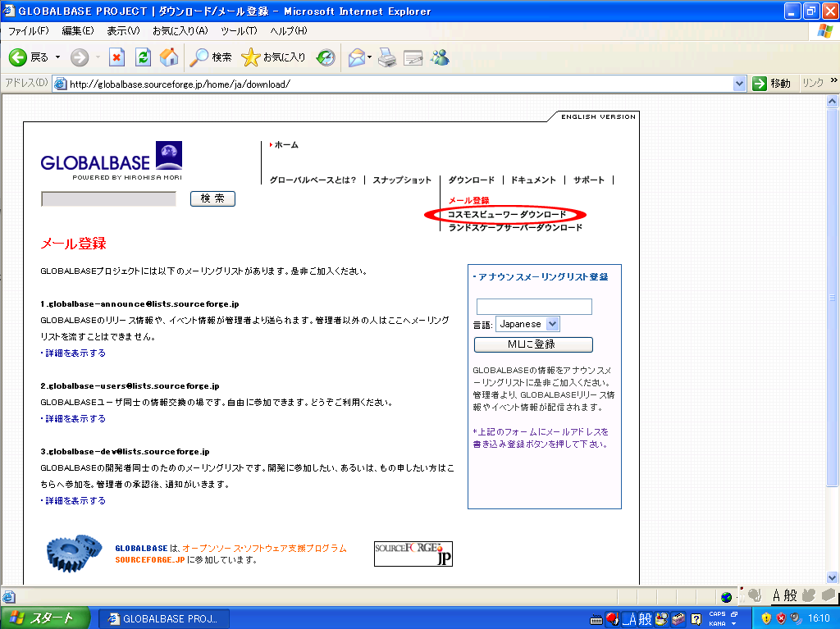This screenshot has width=840, height=629.
Task: Select the メール登録 submenu link
Action: 468,200
